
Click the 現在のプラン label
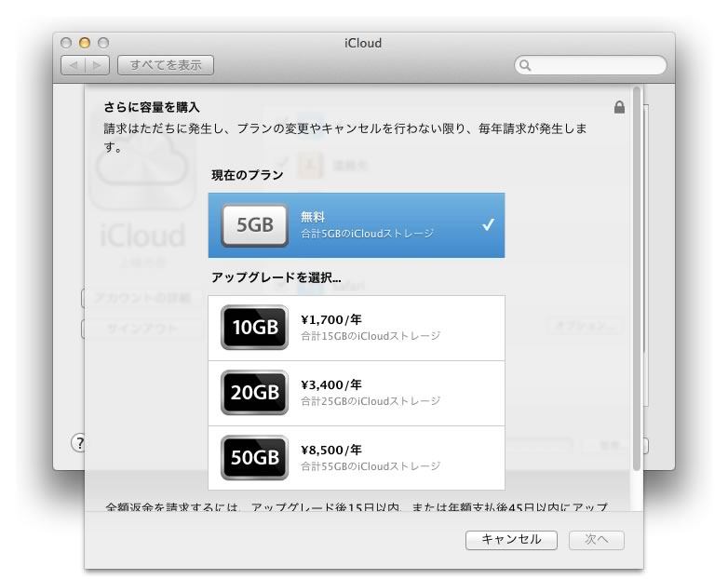(x=248, y=175)
